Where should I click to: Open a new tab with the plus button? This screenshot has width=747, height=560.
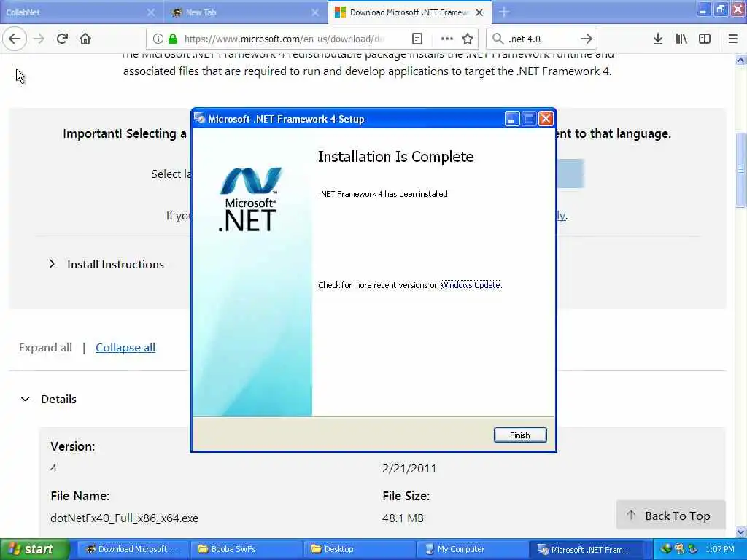504,12
